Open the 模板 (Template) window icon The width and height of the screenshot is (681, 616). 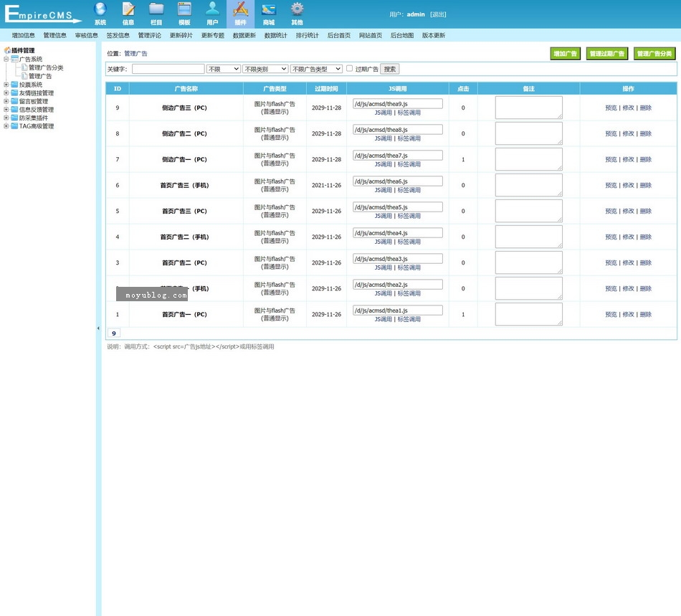(184, 9)
